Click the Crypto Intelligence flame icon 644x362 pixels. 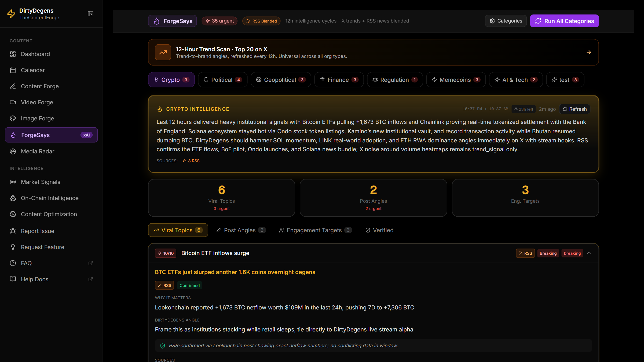click(160, 109)
